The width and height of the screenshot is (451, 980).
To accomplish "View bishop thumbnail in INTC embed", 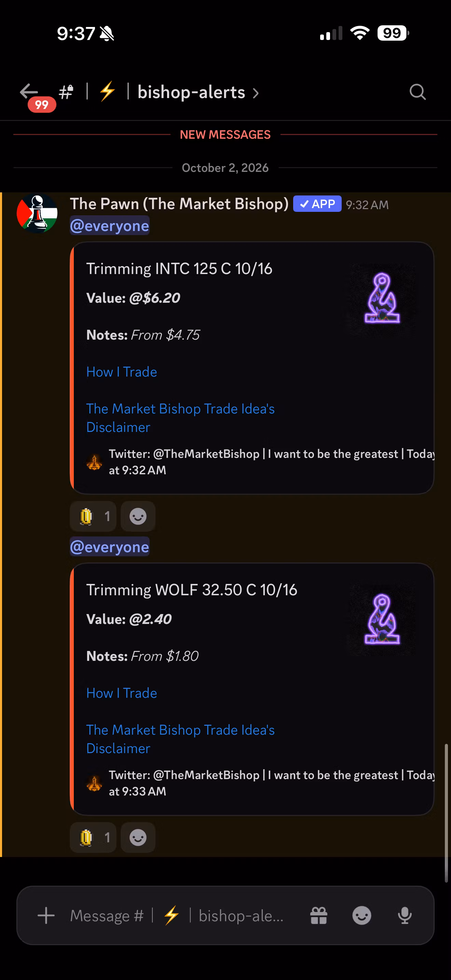I will (x=382, y=299).
